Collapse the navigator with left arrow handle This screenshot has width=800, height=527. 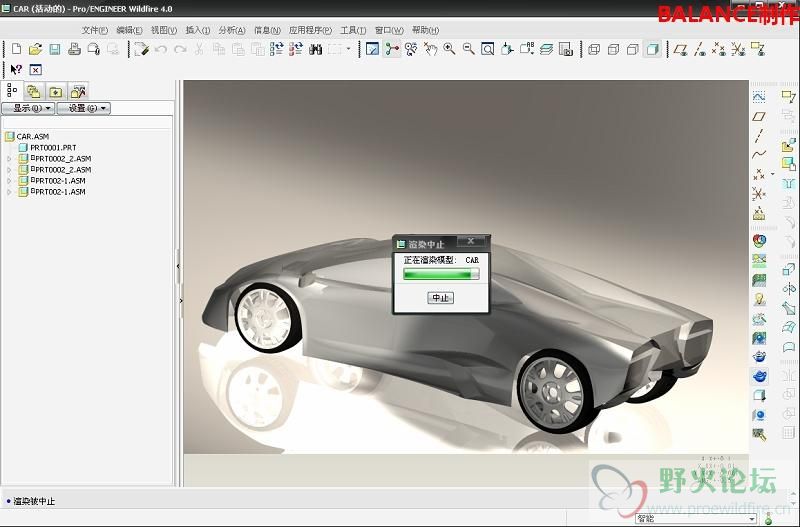tap(178, 266)
